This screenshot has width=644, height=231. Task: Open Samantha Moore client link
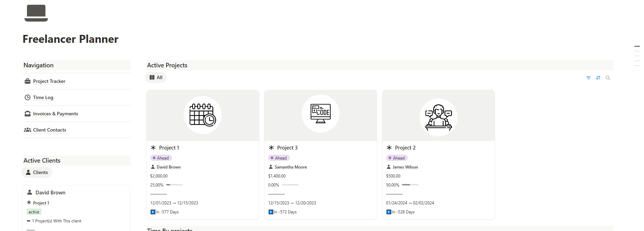tap(291, 167)
